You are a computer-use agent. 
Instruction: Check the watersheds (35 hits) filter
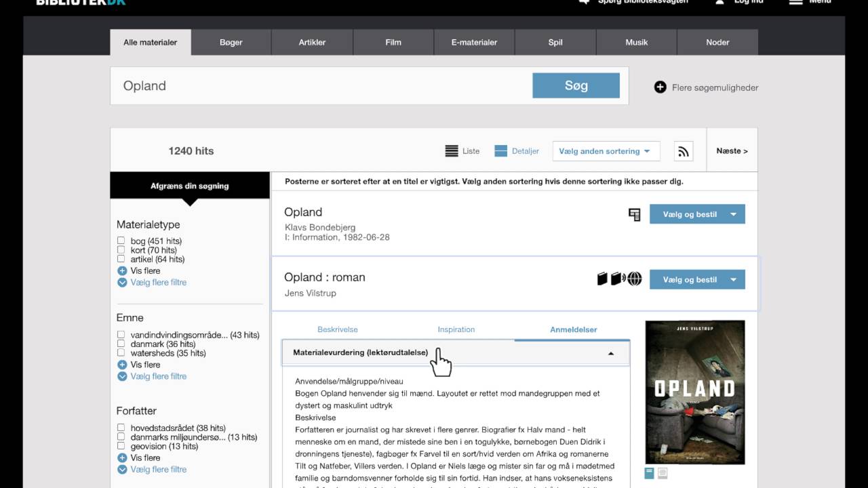pos(121,352)
